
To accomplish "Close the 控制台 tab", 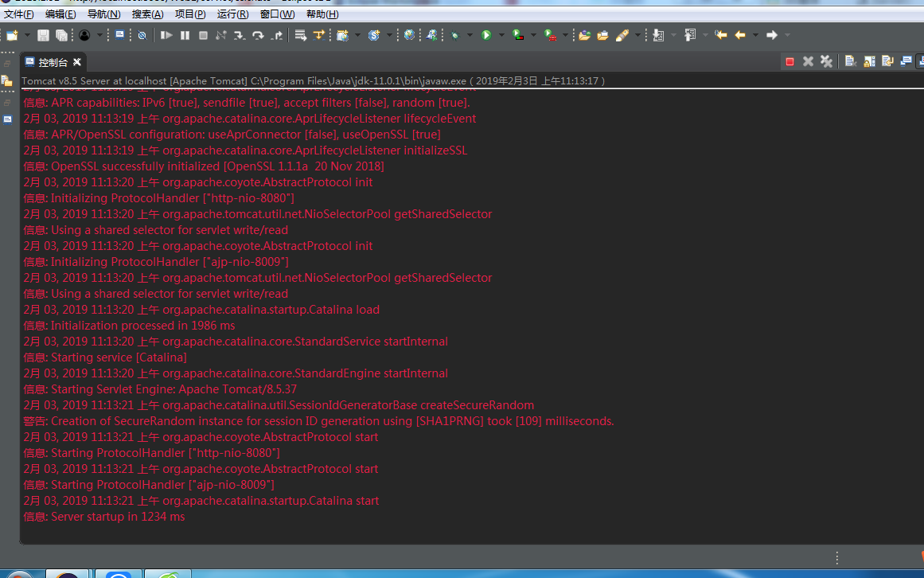I will 77,62.
